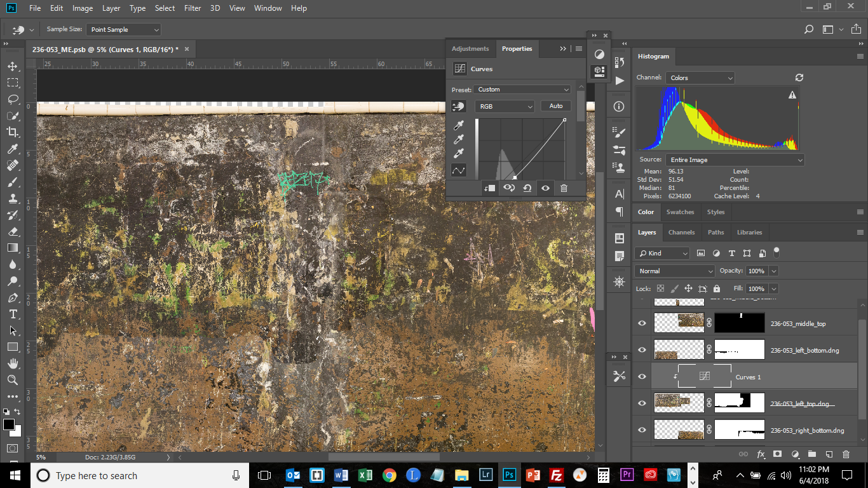Select the Horizontal Type tool
The width and height of the screenshot is (868, 488).
click(x=13, y=315)
